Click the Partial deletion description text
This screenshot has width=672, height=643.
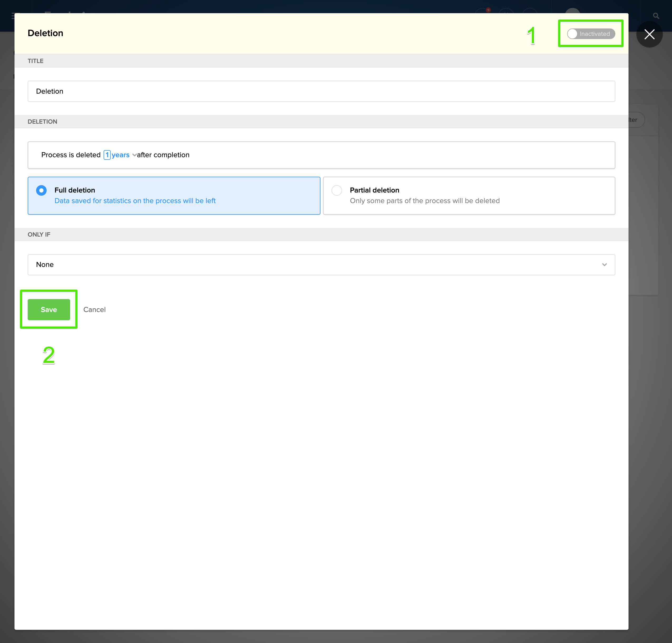pyautogui.click(x=424, y=201)
